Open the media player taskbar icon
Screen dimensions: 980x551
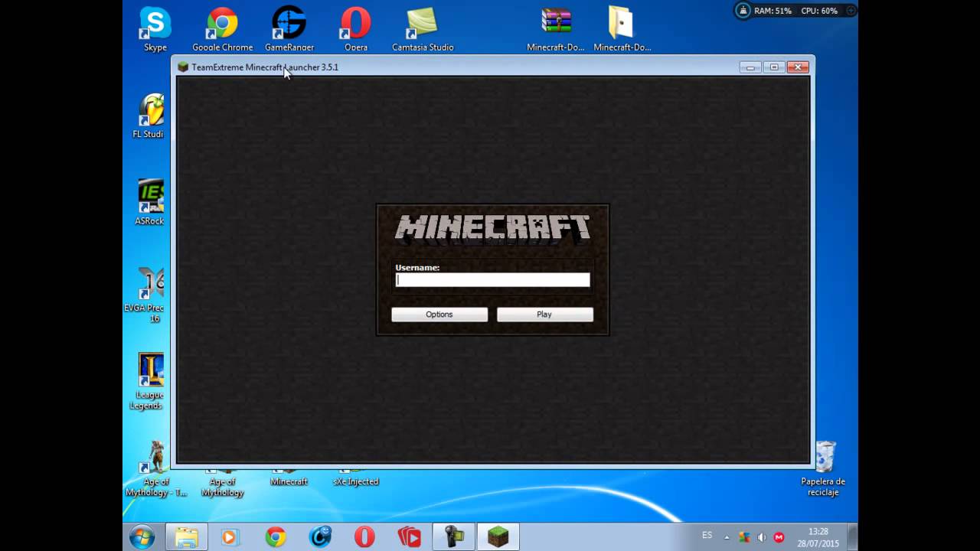(229, 537)
